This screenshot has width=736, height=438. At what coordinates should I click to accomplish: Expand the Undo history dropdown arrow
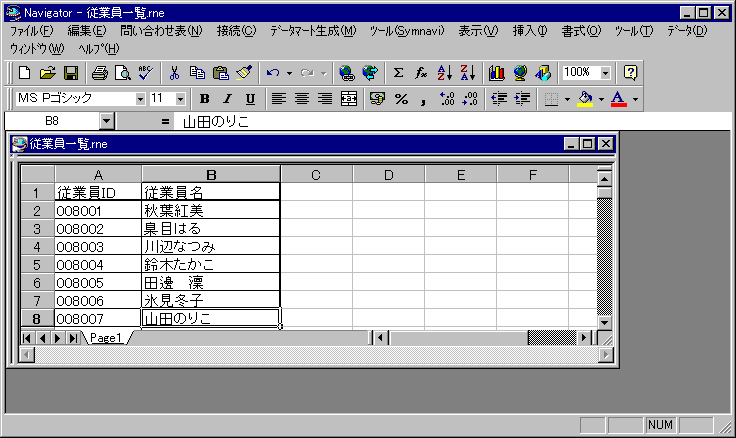[x=289, y=73]
